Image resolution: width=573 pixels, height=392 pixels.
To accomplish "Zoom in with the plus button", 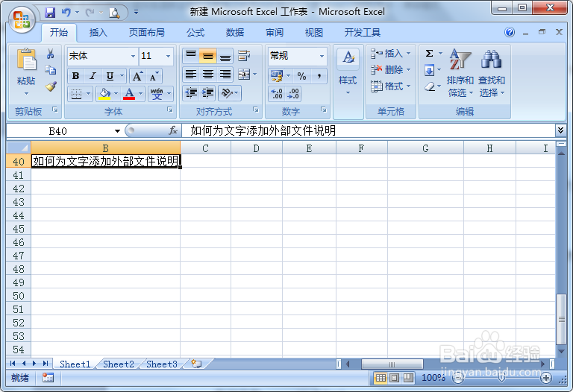I will coord(546,378).
